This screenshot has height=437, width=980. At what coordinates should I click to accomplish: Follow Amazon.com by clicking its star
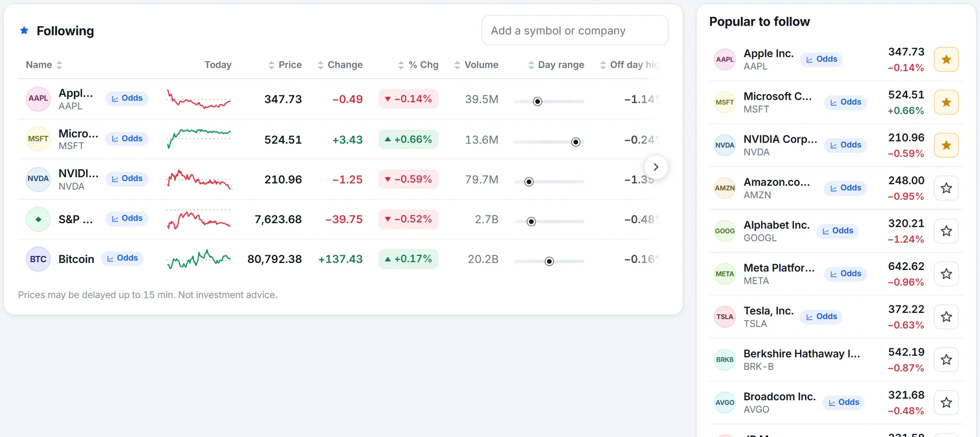pyautogui.click(x=946, y=188)
